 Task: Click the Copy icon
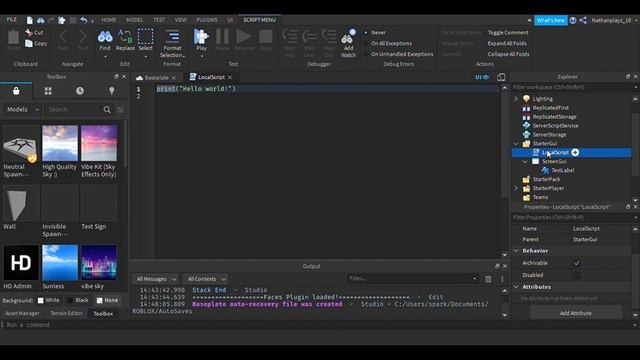click(29, 43)
